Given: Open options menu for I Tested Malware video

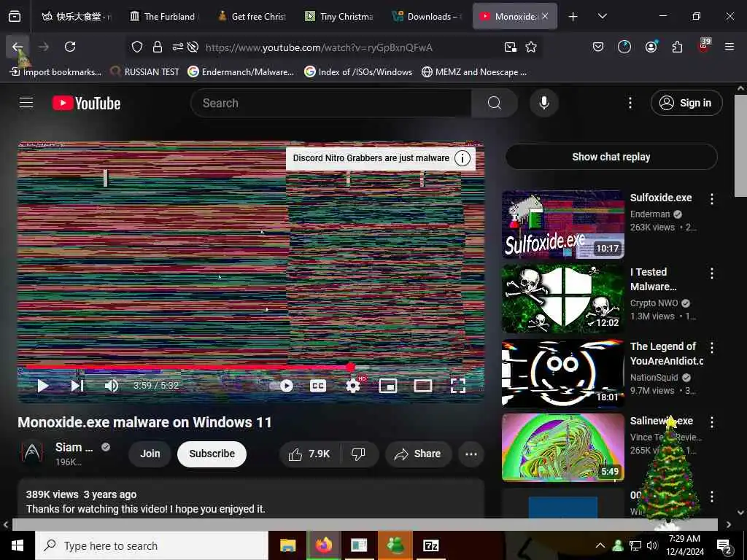Looking at the screenshot, I should coord(712,273).
